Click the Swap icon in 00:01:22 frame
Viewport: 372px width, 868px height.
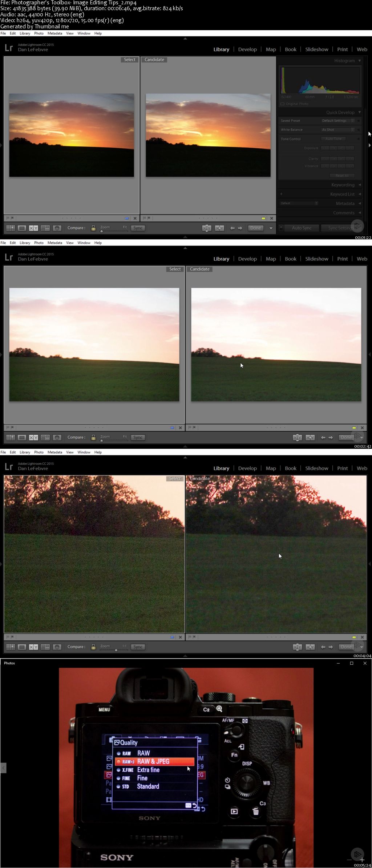[207, 228]
